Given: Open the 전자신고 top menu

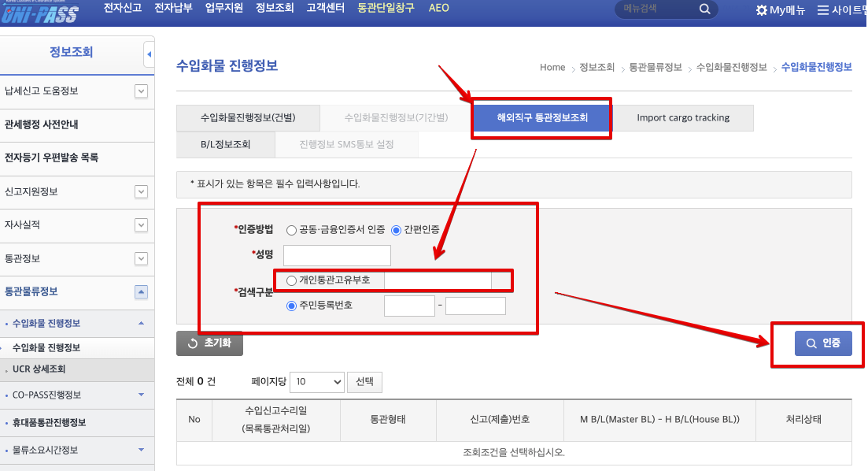Looking at the screenshot, I should coord(121,8).
